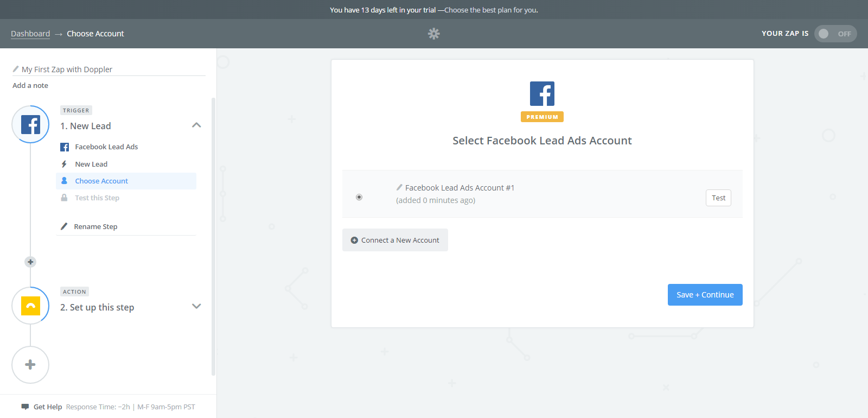The image size is (868, 418).
Task: Select the Facebook Lead Ads Account #1 radio button
Action: tap(359, 197)
